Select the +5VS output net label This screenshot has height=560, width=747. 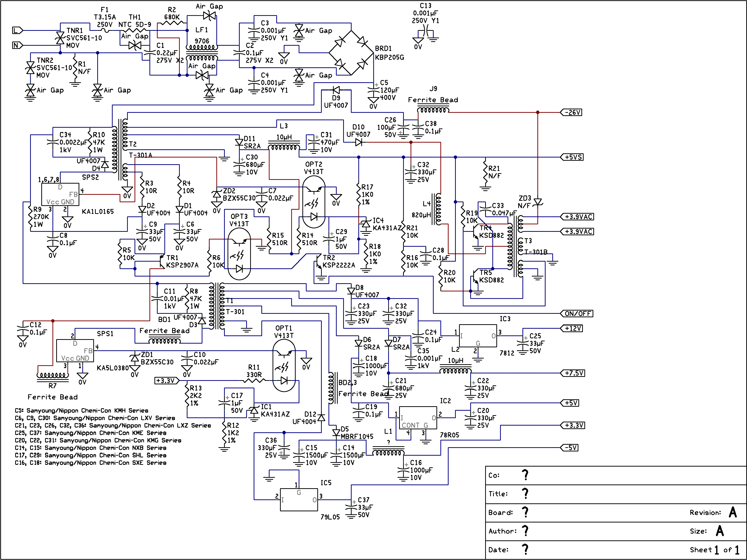point(572,157)
